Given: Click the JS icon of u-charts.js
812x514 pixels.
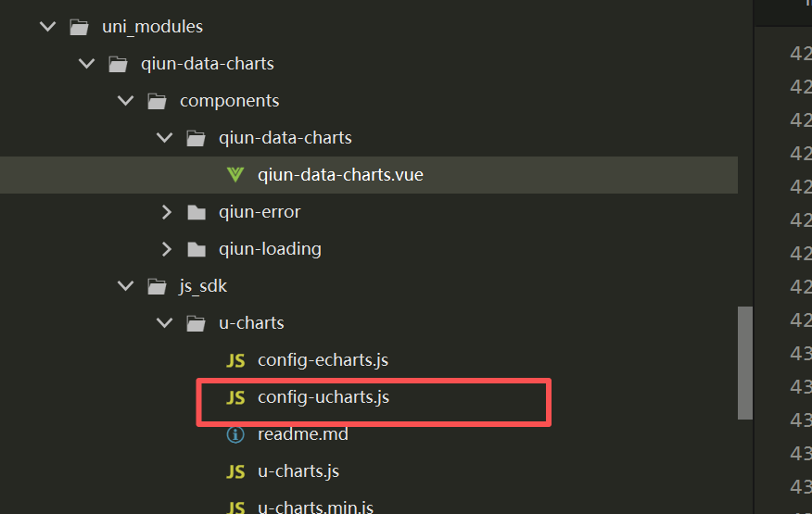Looking at the screenshot, I should tap(235, 471).
